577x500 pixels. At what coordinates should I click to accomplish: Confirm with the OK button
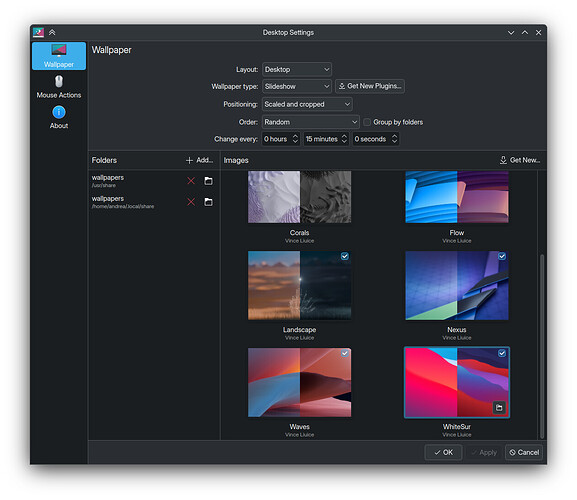tap(443, 452)
